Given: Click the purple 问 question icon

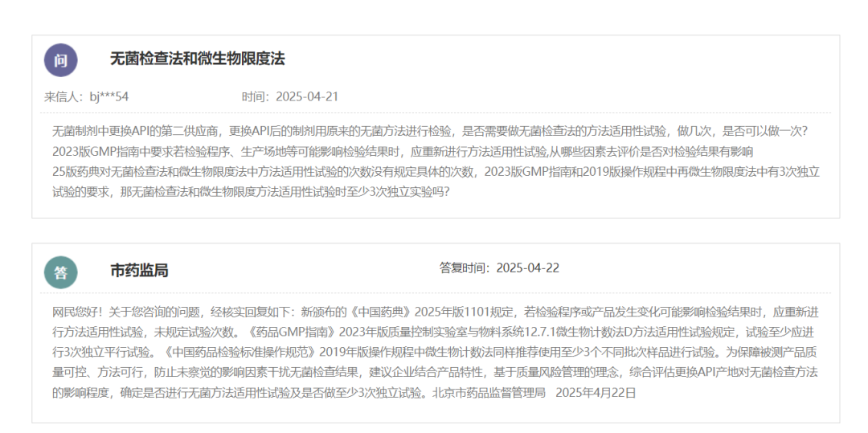Looking at the screenshot, I should [x=61, y=59].
